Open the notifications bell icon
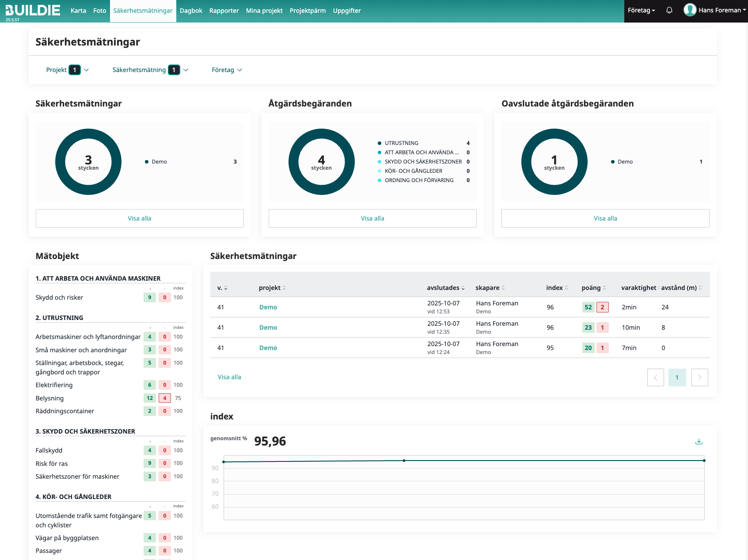The height and width of the screenshot is (560, 748). pyautogui.click(x=669, y=10)
